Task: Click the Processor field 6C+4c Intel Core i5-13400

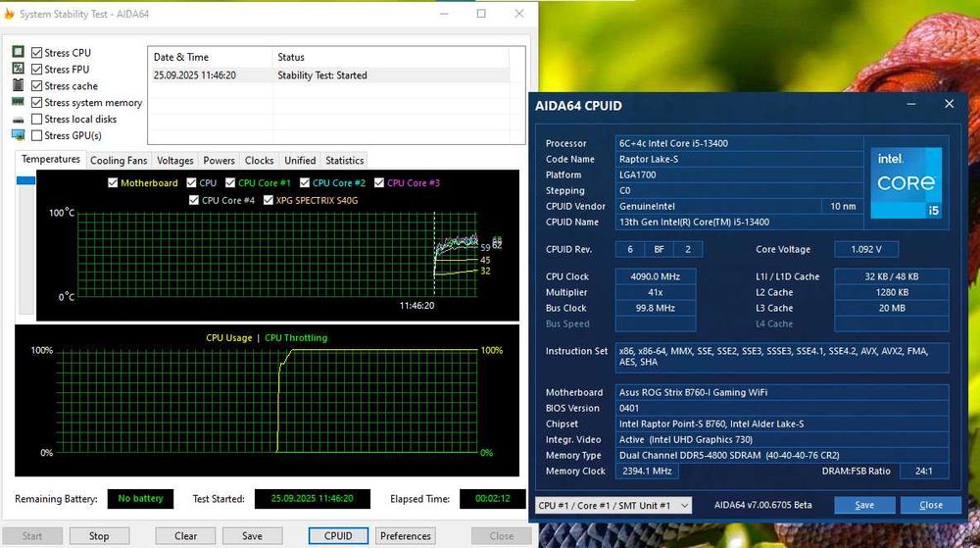Action: tap(739, 143)
